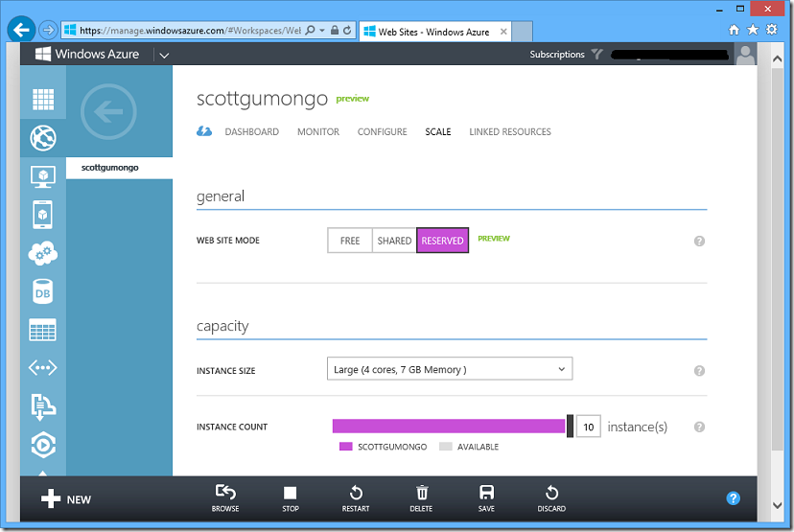
Task: Click the Windows Azure logo
Action: 87,55
